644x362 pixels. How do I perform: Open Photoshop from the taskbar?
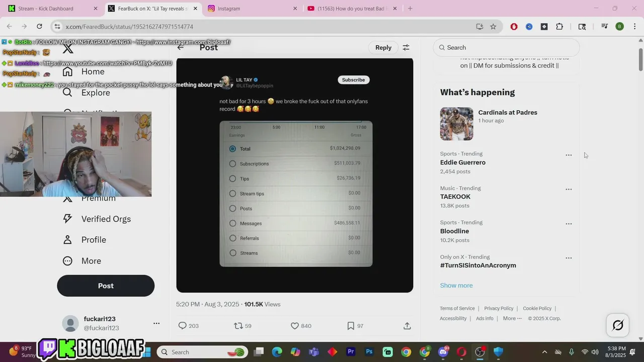click(369, 352)
